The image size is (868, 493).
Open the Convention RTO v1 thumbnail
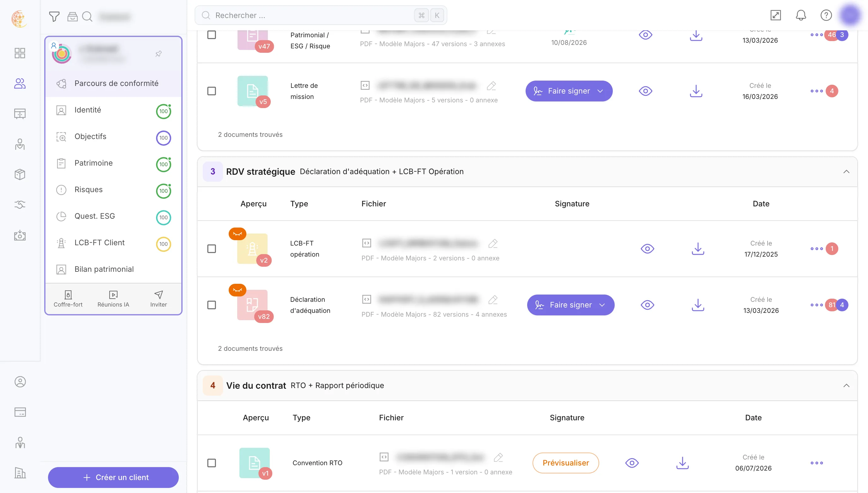click(255, 463)
